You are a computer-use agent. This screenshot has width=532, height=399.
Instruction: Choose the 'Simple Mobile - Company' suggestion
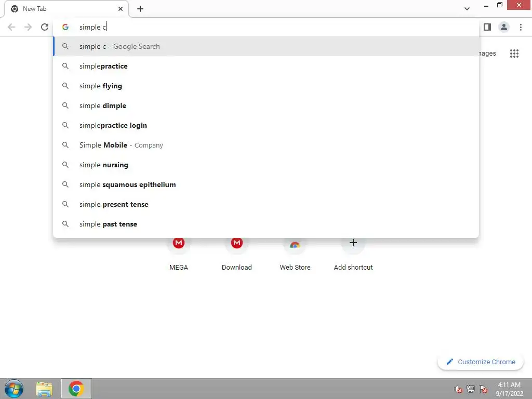pyautogui.click(x=266, y=145)
